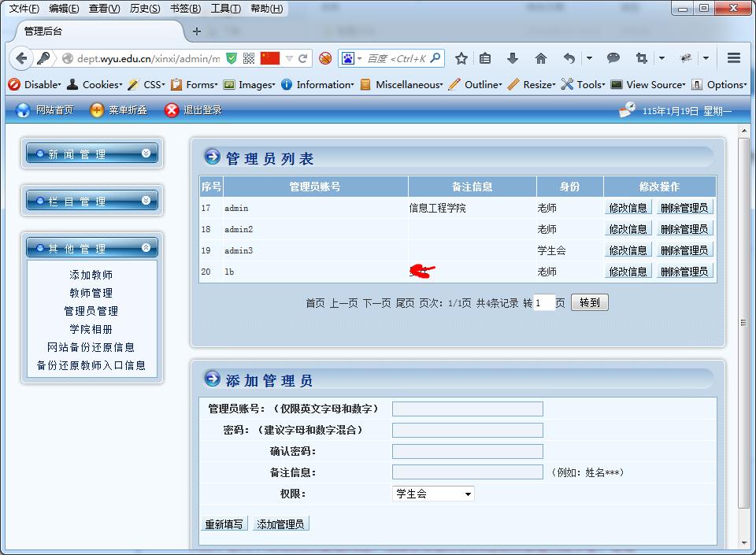Screen dimensions: 756x555
Task: Click the page vertical scrollbar thumb
Action: coord(744,323)
